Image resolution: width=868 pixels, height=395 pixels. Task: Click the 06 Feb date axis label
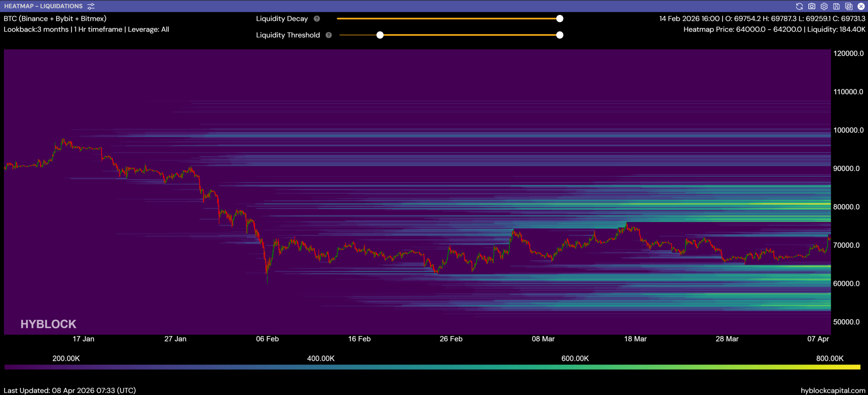(267, 339)
